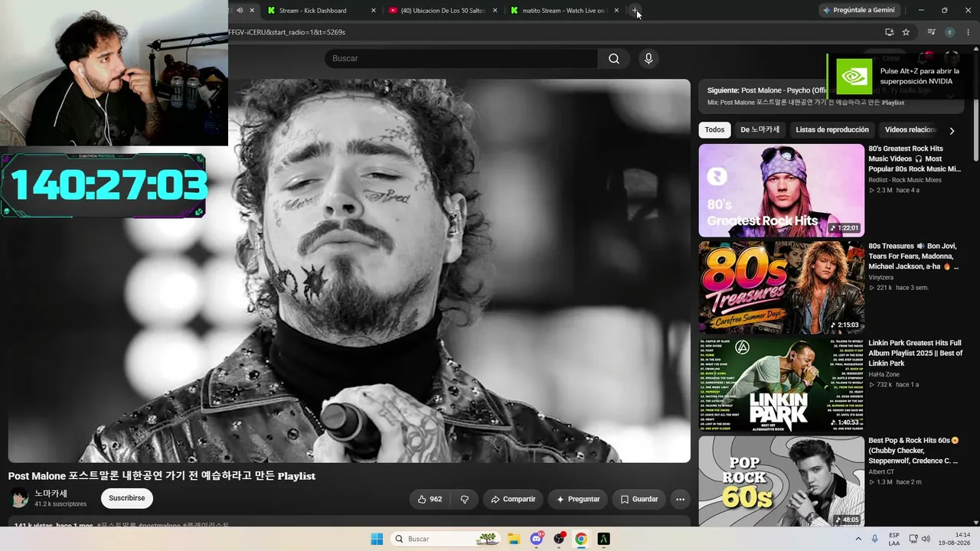Dislike the video with thumbs-down button

pyautogui.click(x=465, y=499)
